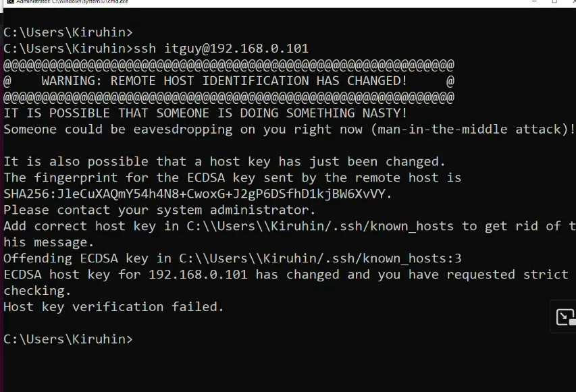Click the first row of @ symbols
Screen dimensions: 576x392
(228, 65)
